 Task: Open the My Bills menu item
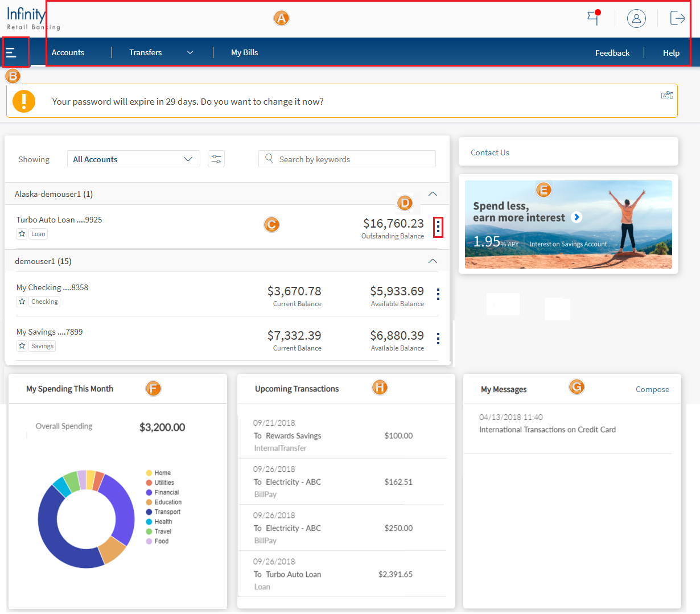244,52
